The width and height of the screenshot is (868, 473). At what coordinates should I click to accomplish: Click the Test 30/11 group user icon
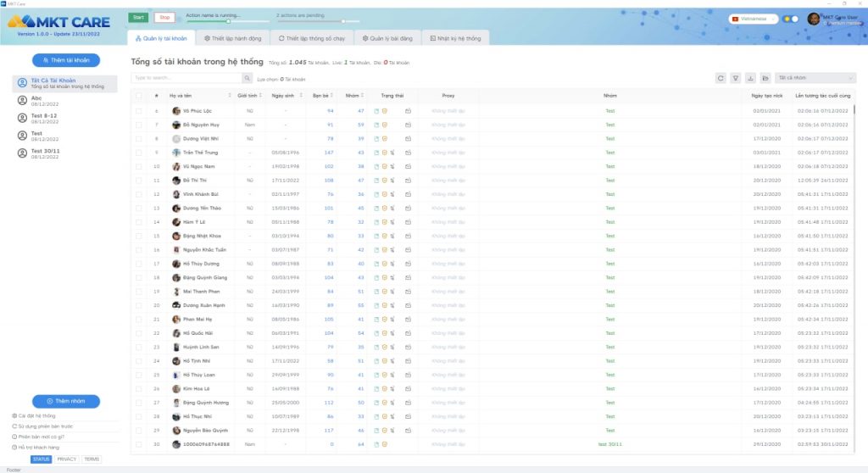click(22, 153)
